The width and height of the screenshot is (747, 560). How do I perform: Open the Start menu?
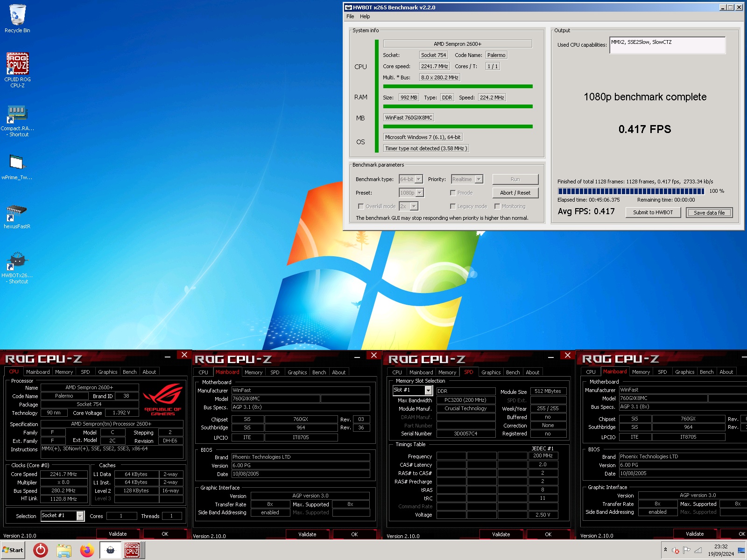click(13, 550)
